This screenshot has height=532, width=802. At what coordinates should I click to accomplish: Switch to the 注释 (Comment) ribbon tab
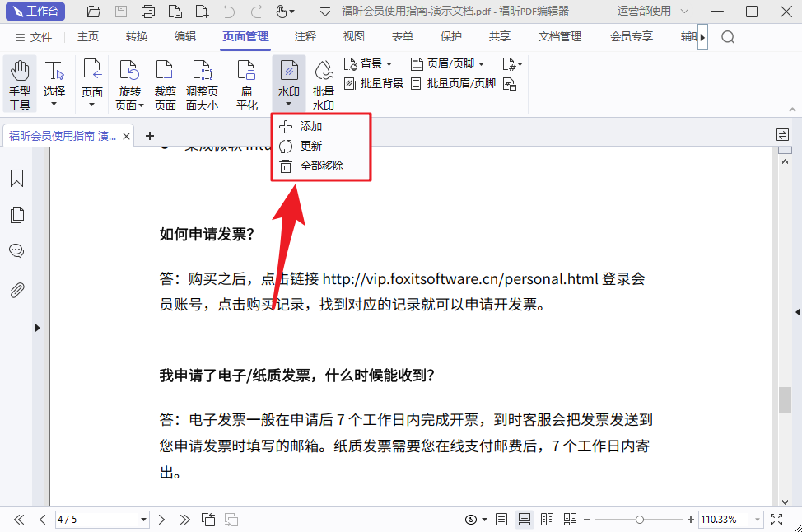click(x=305, y=36)
